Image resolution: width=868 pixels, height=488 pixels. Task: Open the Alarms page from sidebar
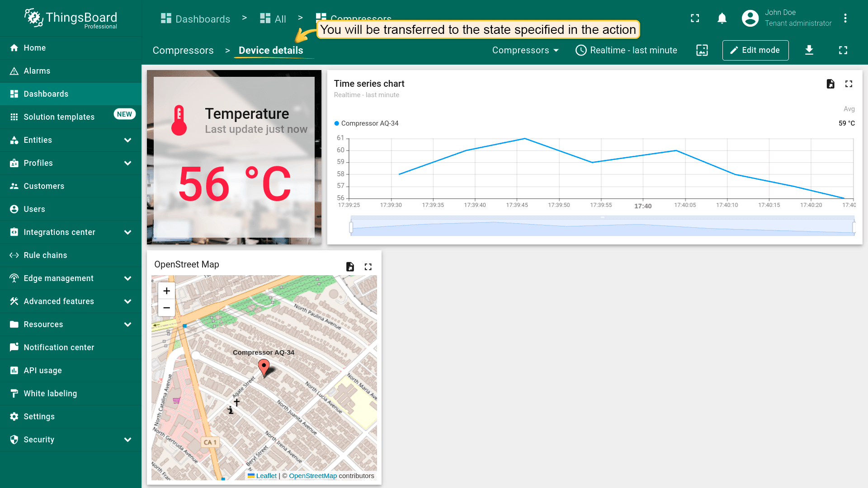37,71
